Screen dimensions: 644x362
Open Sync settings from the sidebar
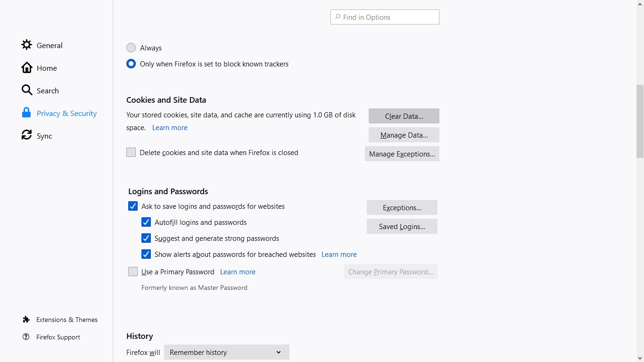click(44, 136)
